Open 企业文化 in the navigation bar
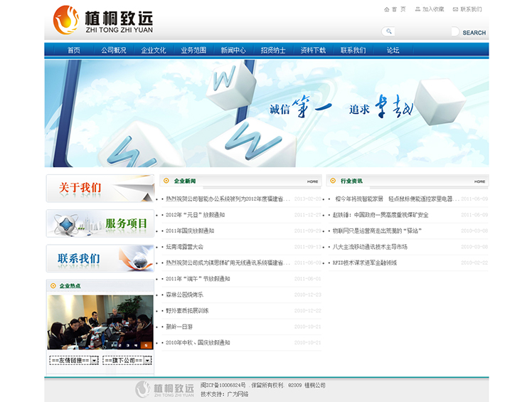 (x=154, y=51)
